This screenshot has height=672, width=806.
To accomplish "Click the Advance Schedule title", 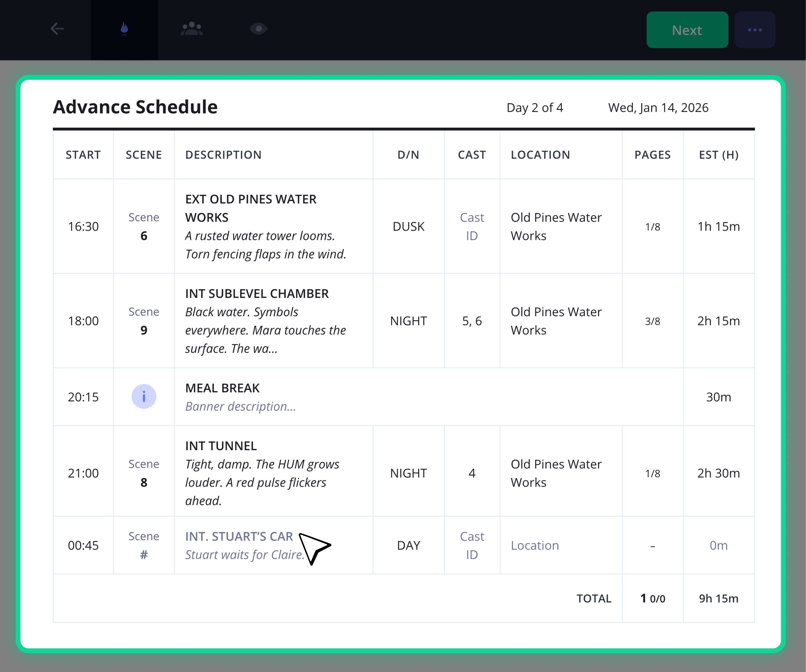I will point(135,107).
